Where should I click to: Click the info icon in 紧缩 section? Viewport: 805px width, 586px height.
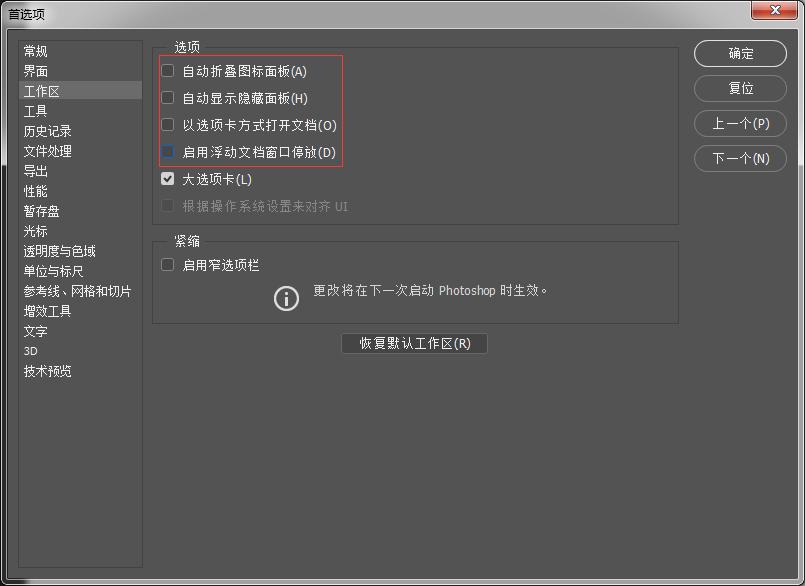tap(286, 298)
